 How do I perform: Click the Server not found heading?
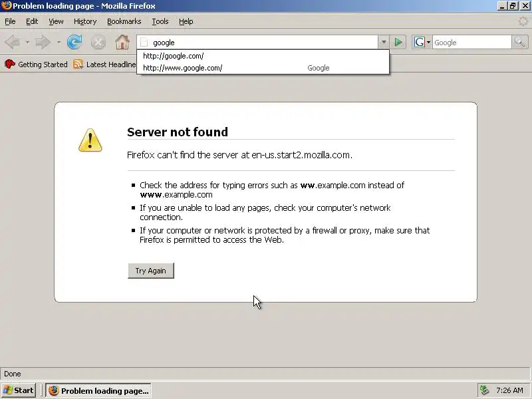[178, 132]
